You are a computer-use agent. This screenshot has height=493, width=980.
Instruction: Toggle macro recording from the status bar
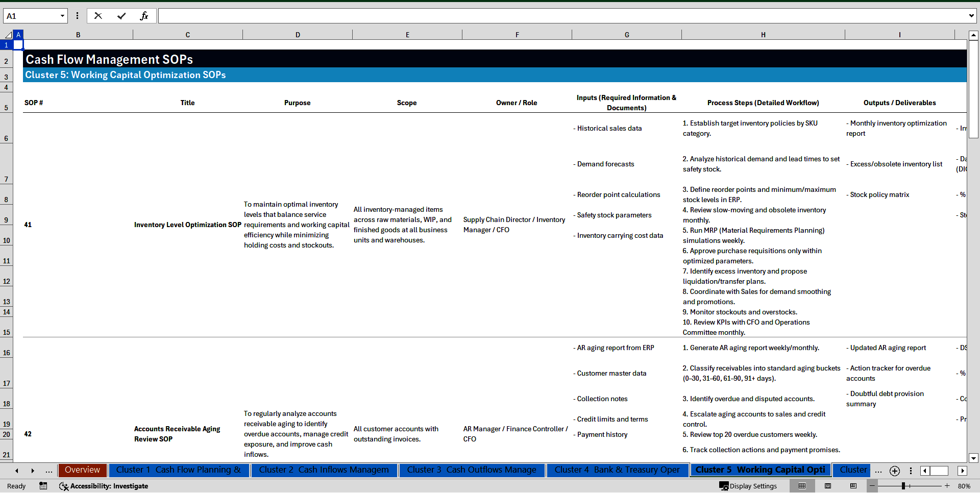(x=43, y=486)
